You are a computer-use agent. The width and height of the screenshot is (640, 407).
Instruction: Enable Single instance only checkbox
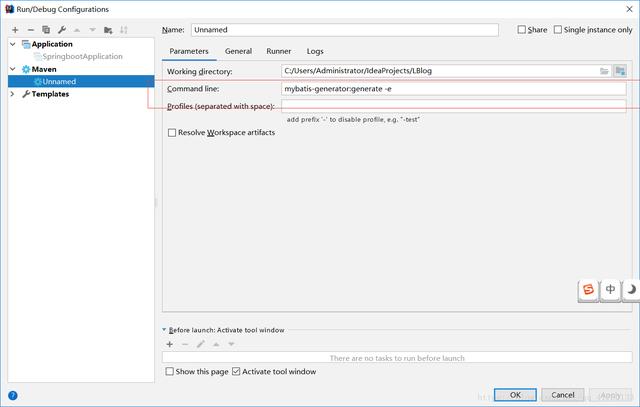click(x=558, y=29)
